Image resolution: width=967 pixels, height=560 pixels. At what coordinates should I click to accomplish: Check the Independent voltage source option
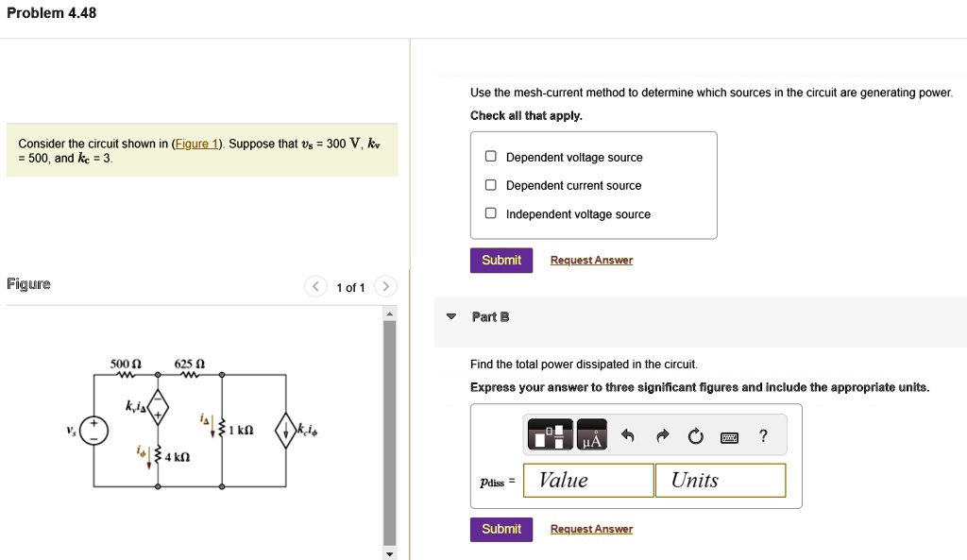pyautogui.click(x=489, y=213)
